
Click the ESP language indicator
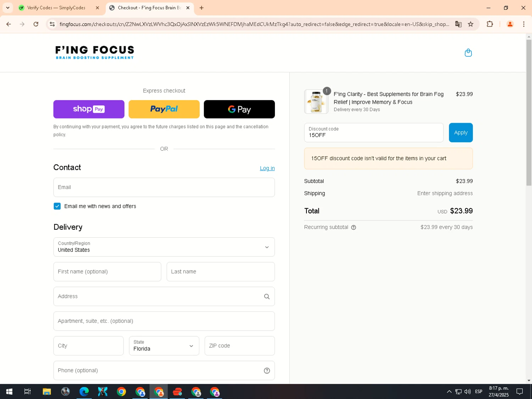478,392
